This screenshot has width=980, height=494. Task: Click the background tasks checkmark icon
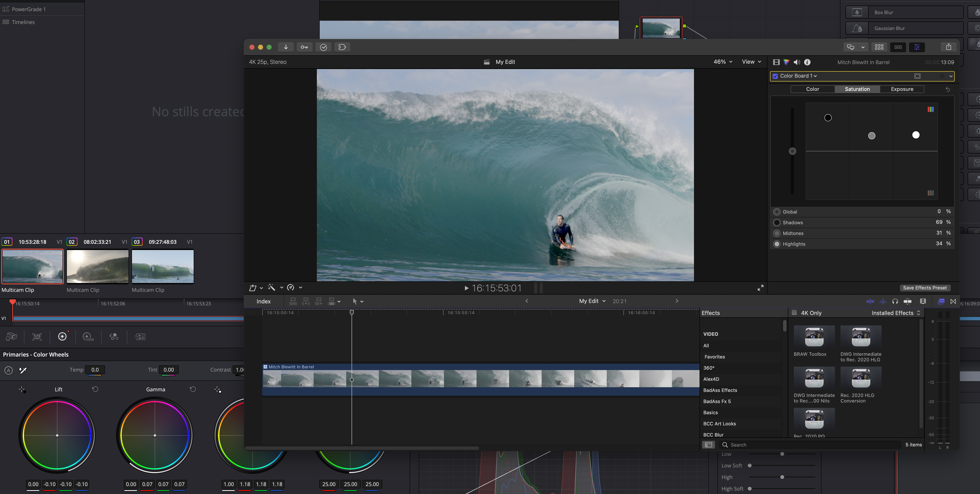click(x=323, y=47)
